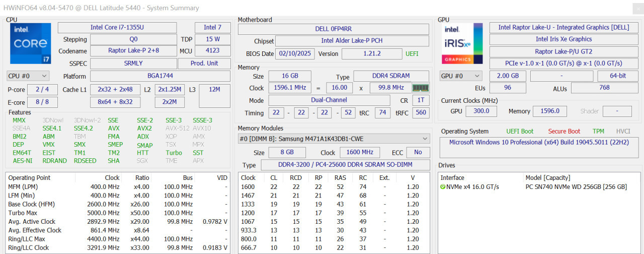Click the CR value 1T
This screenshot has height=254, width=644.
click(421, 100)
